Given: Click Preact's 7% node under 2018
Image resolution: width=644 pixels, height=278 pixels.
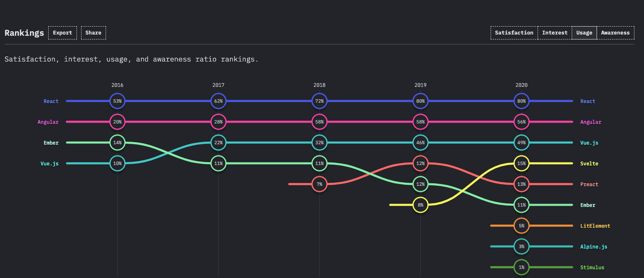Looking at the screenshot, I should click(x=319, y=184).
